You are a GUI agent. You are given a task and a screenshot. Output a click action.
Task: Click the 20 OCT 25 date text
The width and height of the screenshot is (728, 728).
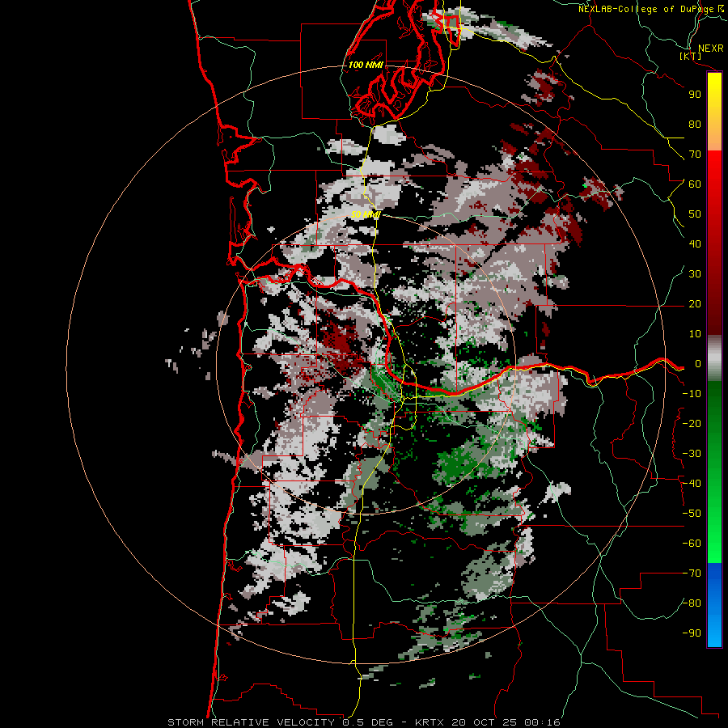point(485,722)
